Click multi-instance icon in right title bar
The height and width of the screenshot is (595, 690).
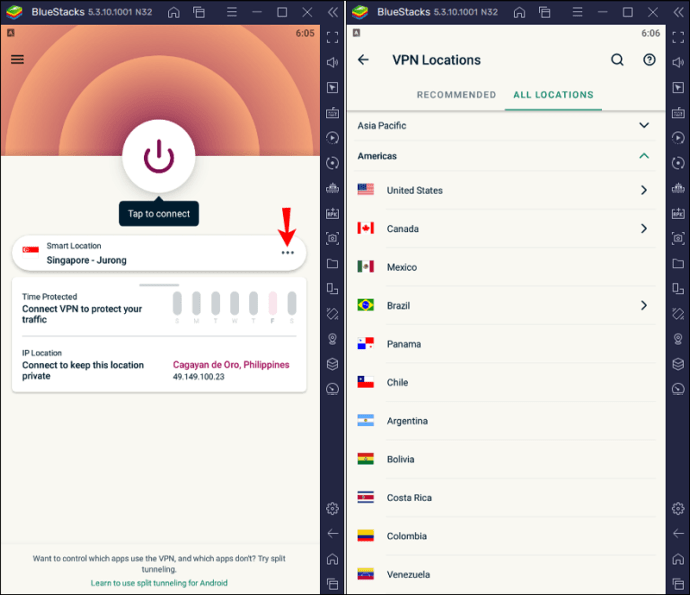point(545,12)
